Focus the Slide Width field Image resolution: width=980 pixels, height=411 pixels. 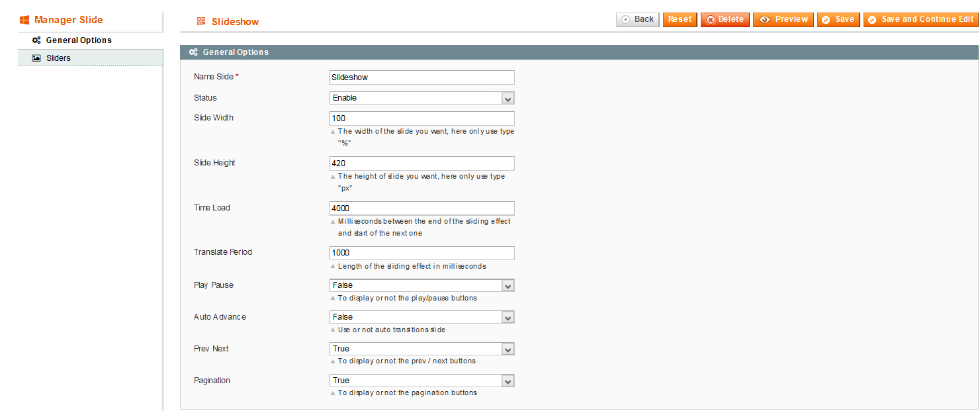422,118
